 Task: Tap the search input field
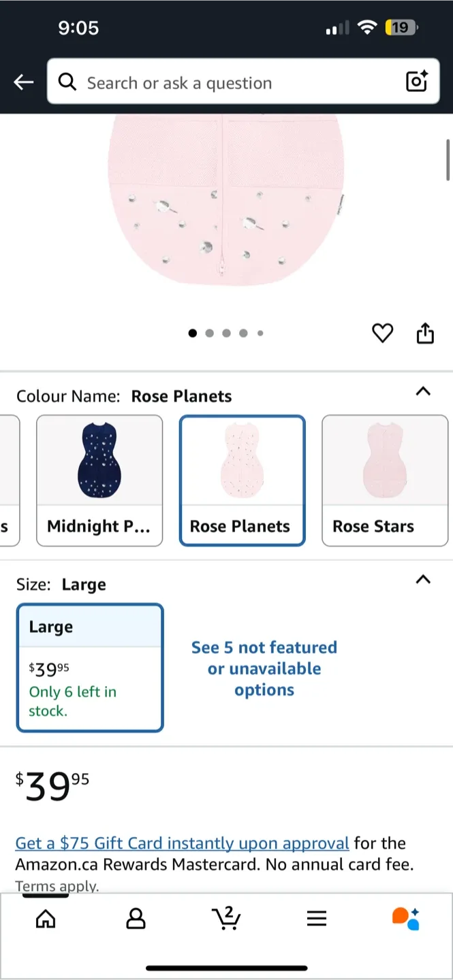coord(232,83)
